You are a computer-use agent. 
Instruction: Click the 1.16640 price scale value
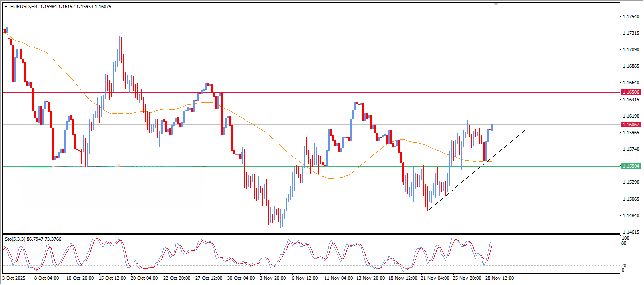tap(631, 83)
